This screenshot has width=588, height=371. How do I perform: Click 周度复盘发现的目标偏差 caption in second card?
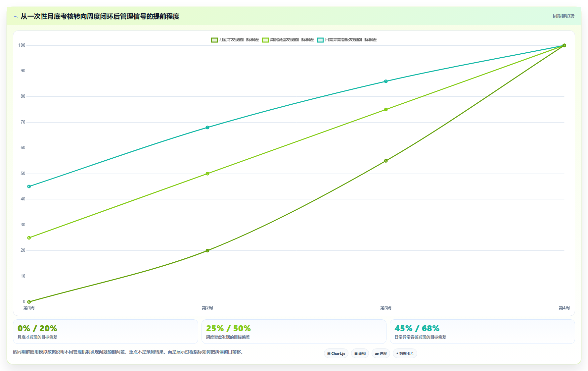tap(228, 337)
